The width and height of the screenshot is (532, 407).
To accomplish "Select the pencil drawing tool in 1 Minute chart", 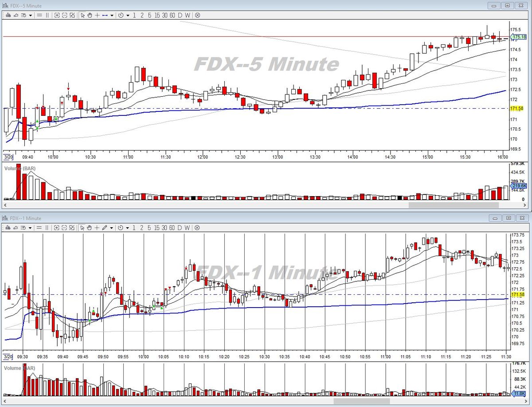I will click(x=105, y=228).
